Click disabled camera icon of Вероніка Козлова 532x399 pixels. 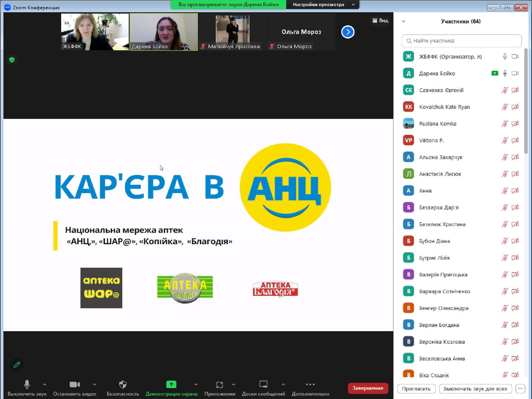click(x=515, y=341)
